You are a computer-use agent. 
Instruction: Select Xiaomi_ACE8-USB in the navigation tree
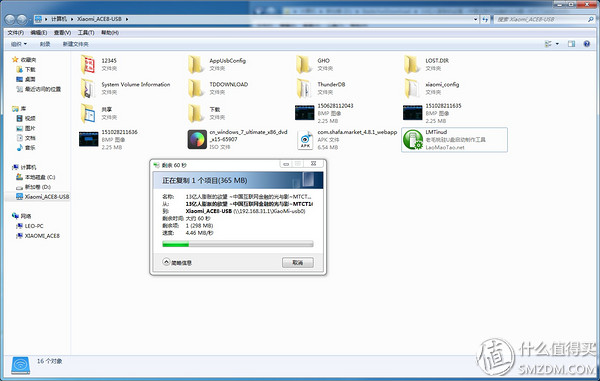[x=42, y=197]
